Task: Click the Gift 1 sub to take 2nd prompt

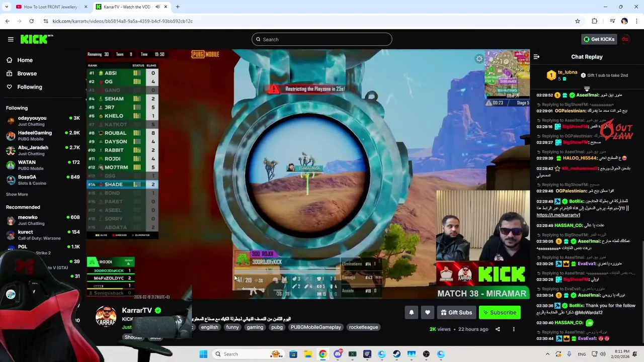Action: coord(604,75)
